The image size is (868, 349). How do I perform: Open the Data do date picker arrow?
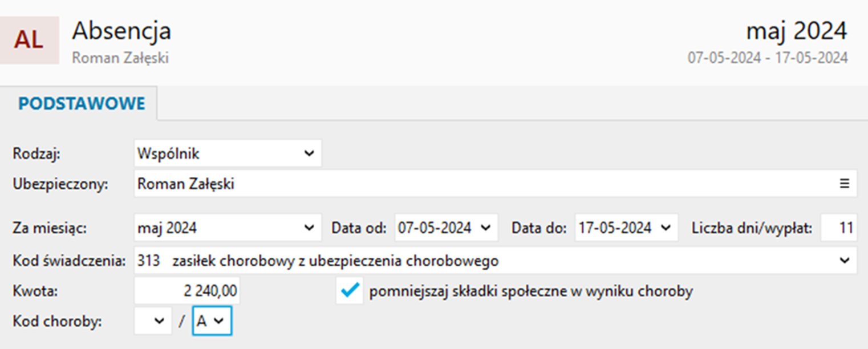[x=666, y=228]
